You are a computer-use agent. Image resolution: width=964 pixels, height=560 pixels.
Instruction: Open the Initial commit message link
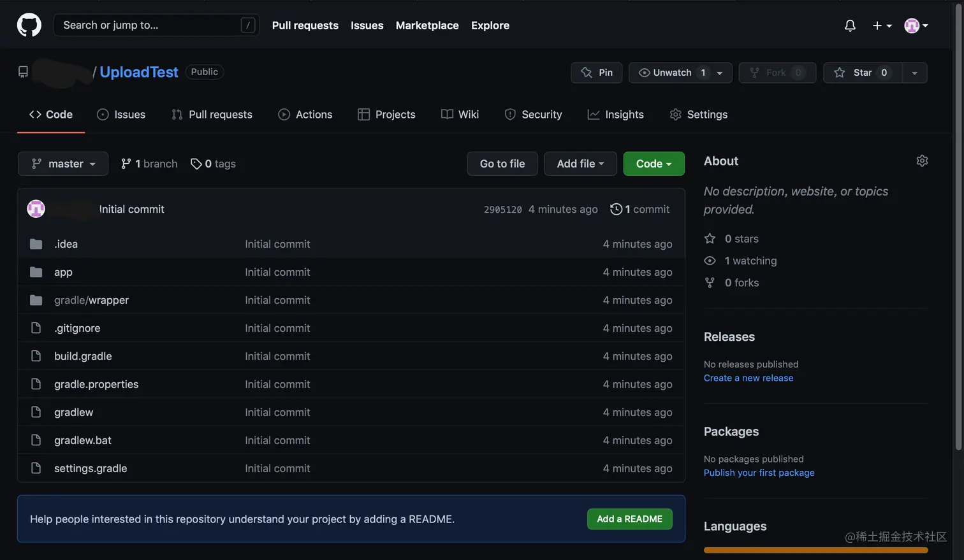pos(131,209)
